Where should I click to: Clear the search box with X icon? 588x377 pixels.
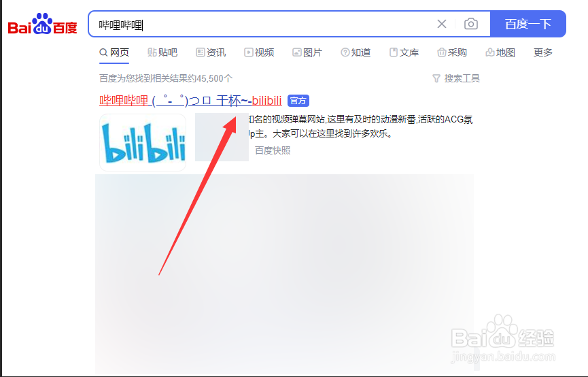442,24
